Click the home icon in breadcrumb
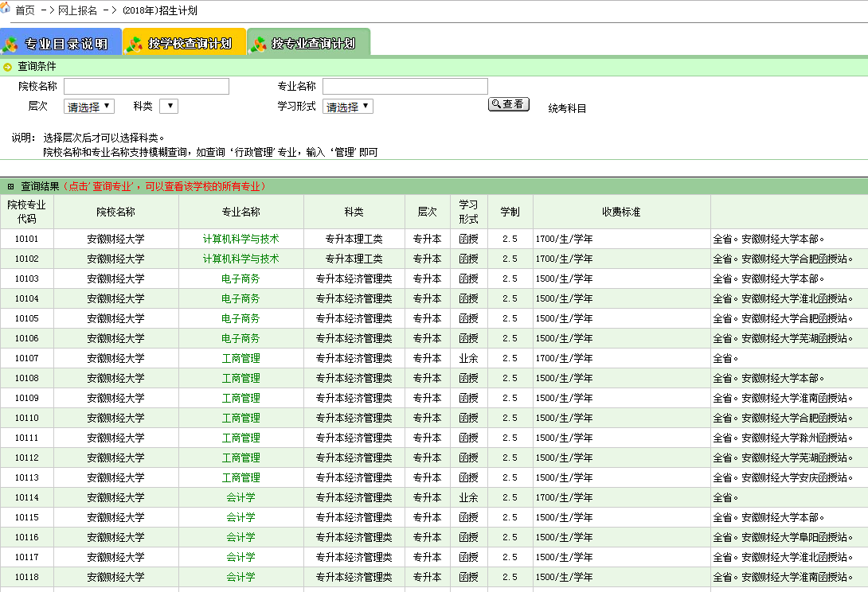868x592 pixels. click(x=5, y=7)
